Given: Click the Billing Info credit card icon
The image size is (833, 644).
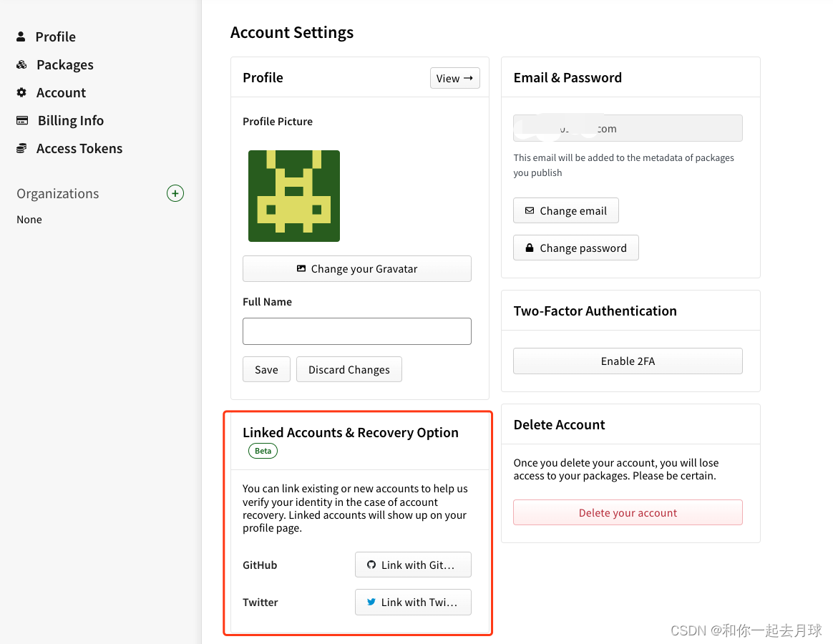Looking at the screenshot, I should 22,121.
